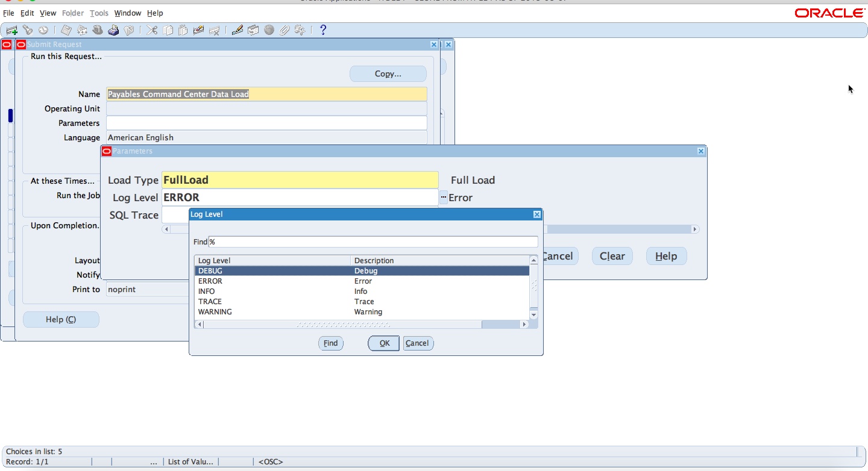Image resolution: width=868 pixels, height=471 pixels.
Task: Click the Copy toolbar icon
Action: 168,30
